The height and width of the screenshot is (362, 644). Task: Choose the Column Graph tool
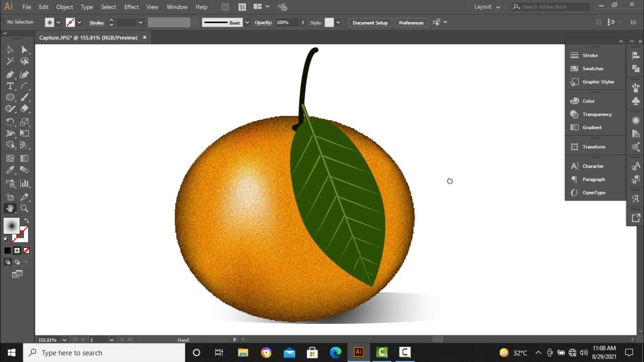click(x=25, y=184)
